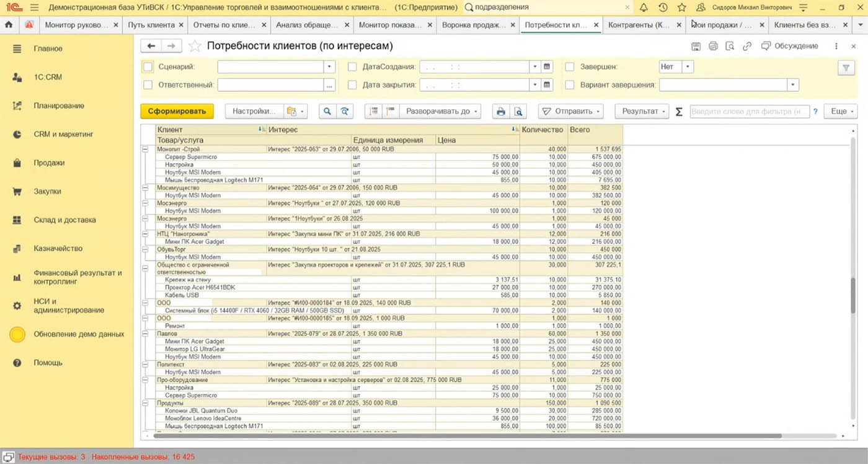This screenshot has width=868, height=464.
Task: Open НСИ и администрирование section
Action: point(68,306)
